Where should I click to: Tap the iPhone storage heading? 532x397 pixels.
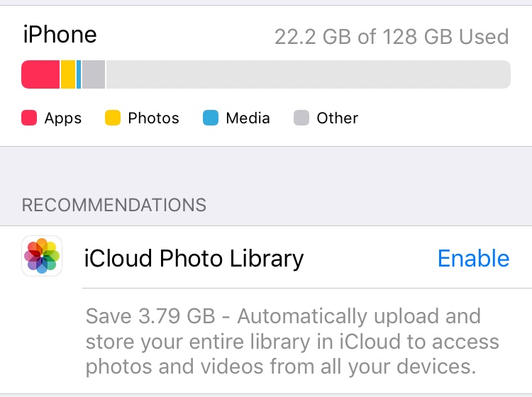[60, 35]
